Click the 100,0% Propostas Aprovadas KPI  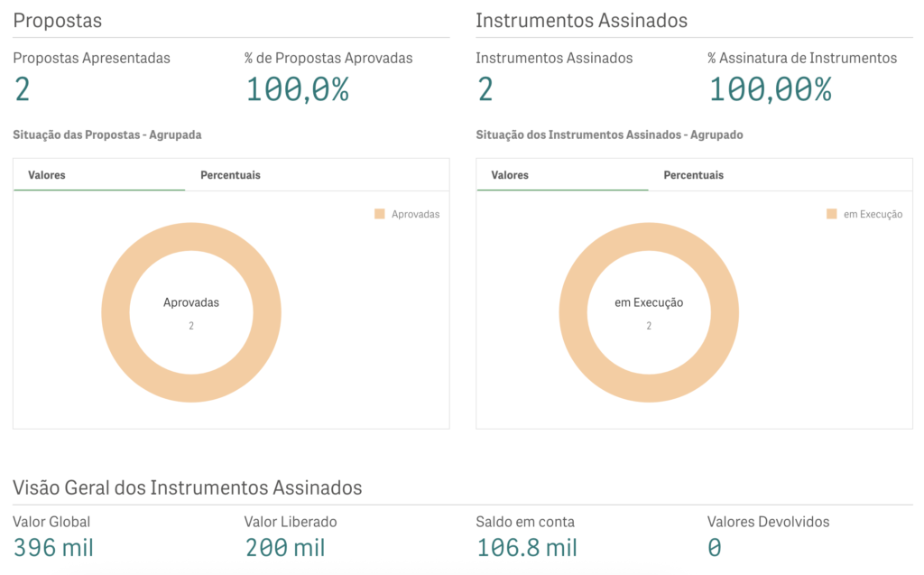[x=297, y=89]
